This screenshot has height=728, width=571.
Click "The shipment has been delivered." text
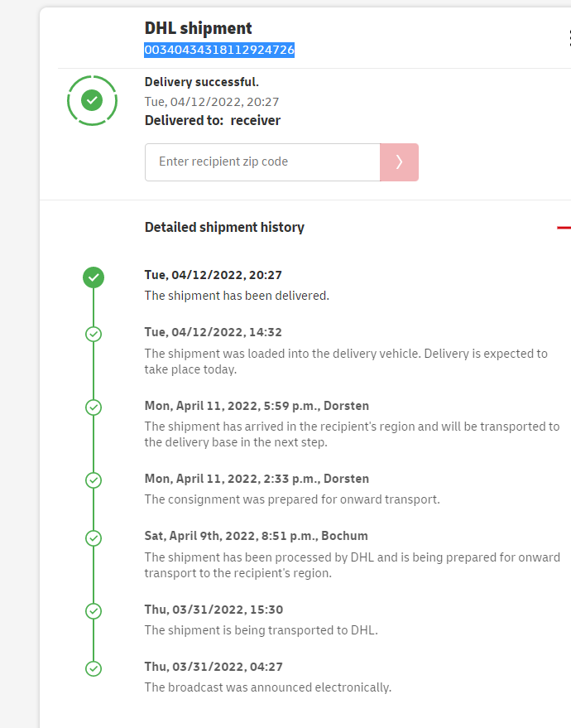(237, 296)
